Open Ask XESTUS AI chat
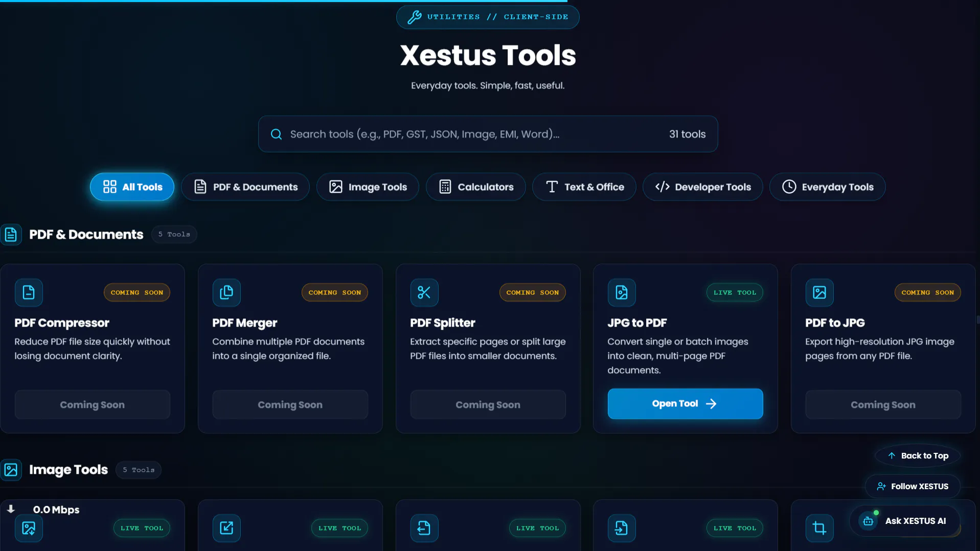This screenshot has height=551, width=980. pos(905,521)
